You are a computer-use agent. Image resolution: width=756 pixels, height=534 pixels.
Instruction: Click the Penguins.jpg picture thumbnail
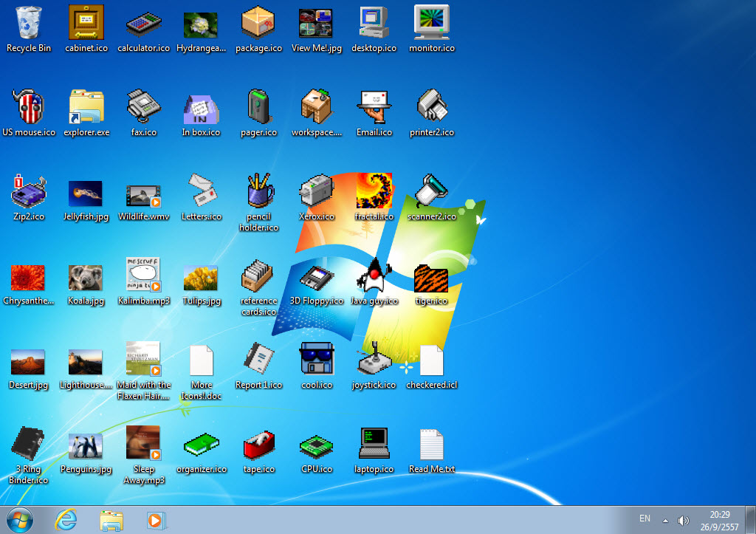click(x=86, y=445)
